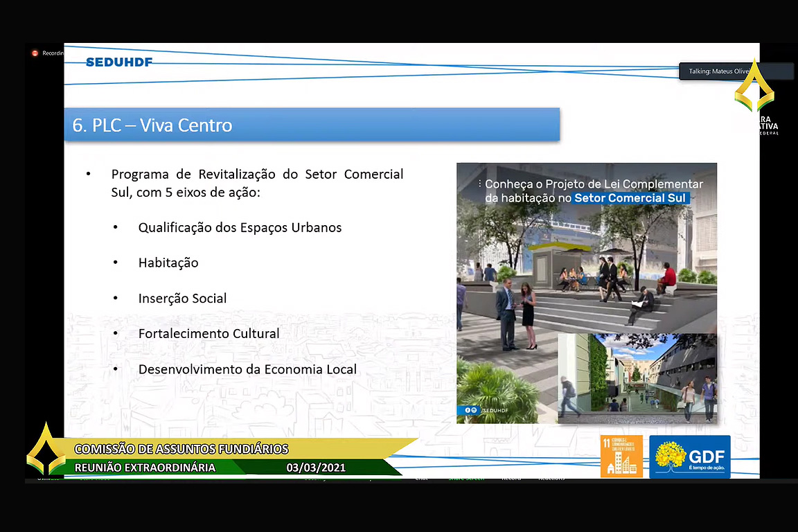
Task: Click the "Reunião Extraordinária" green banner
Action: (145, 468)
